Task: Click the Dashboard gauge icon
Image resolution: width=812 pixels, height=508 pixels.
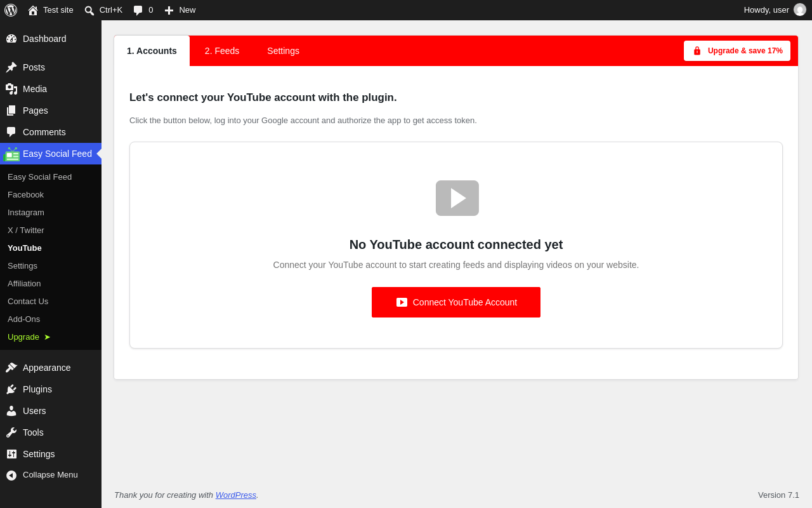Action: [11, 39]
